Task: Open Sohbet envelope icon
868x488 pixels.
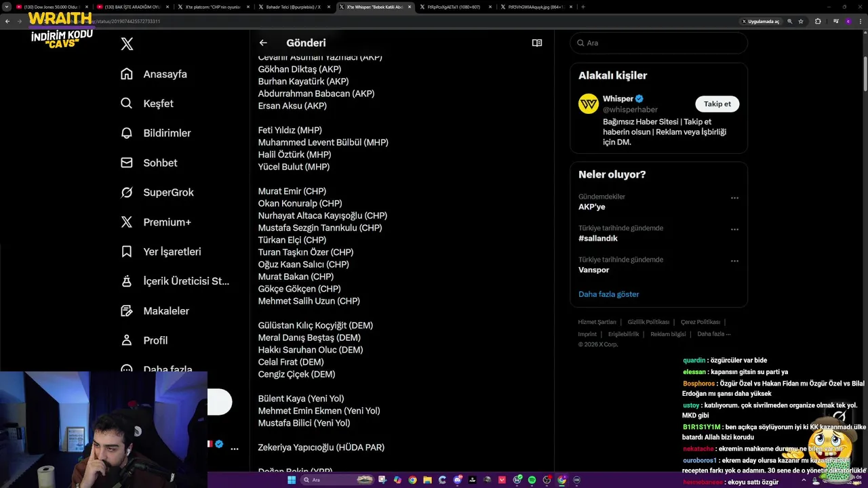Action: click(127, 163)
